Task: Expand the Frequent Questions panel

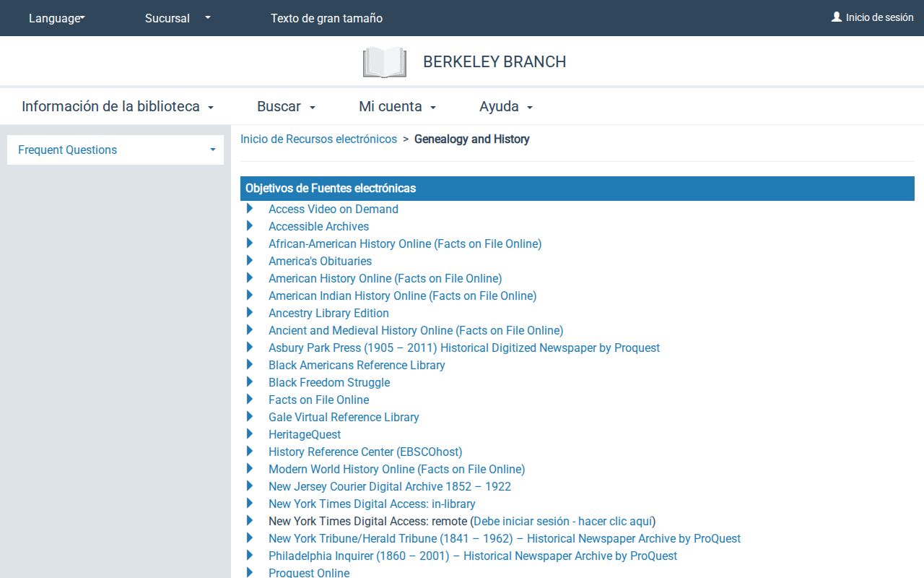Action: [x=115, y=150]
